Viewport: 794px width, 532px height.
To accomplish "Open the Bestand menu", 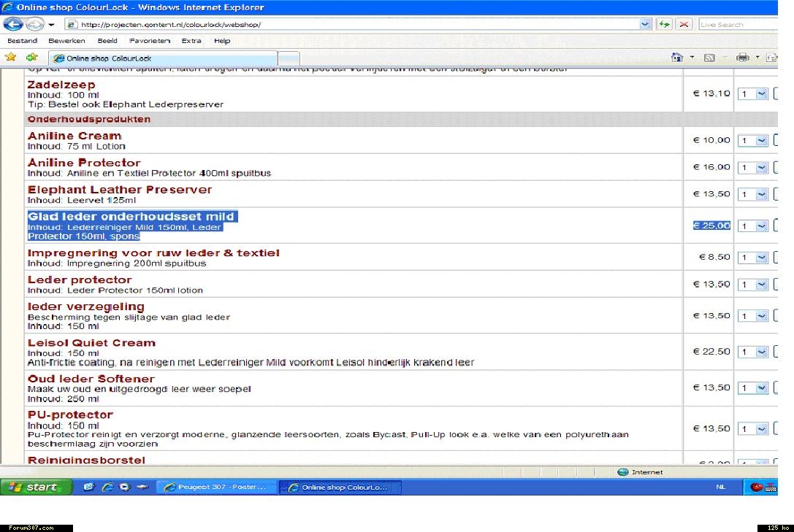I will coord(23,40).
